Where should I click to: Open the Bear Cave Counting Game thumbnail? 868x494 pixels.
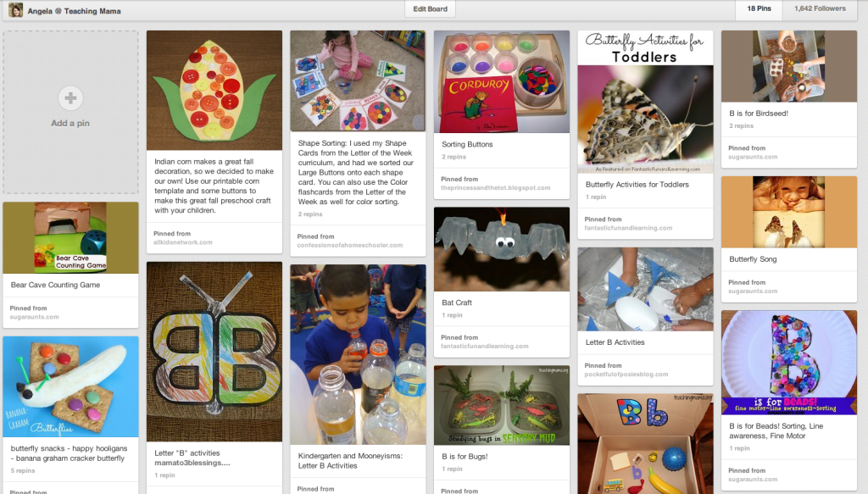[x=70, y=237]
